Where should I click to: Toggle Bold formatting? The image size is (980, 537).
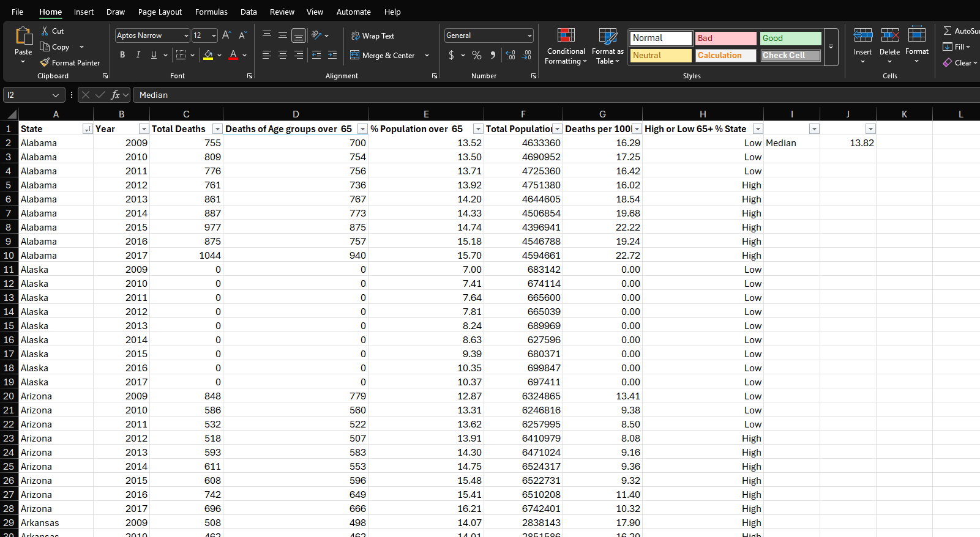(122, 55)
